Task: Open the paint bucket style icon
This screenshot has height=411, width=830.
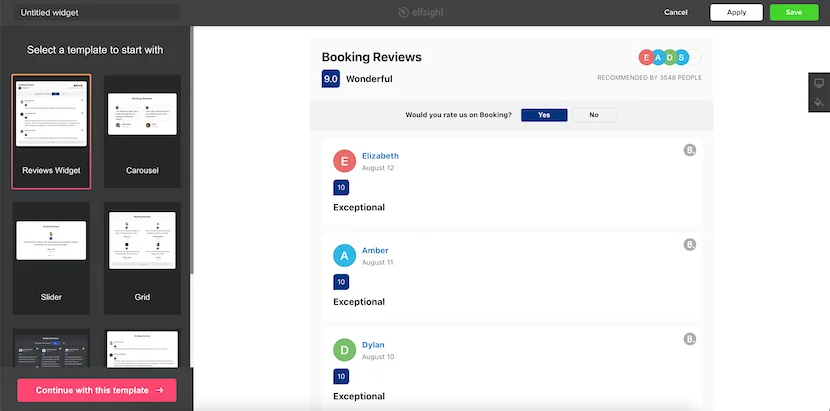Action: coord(819,102)
